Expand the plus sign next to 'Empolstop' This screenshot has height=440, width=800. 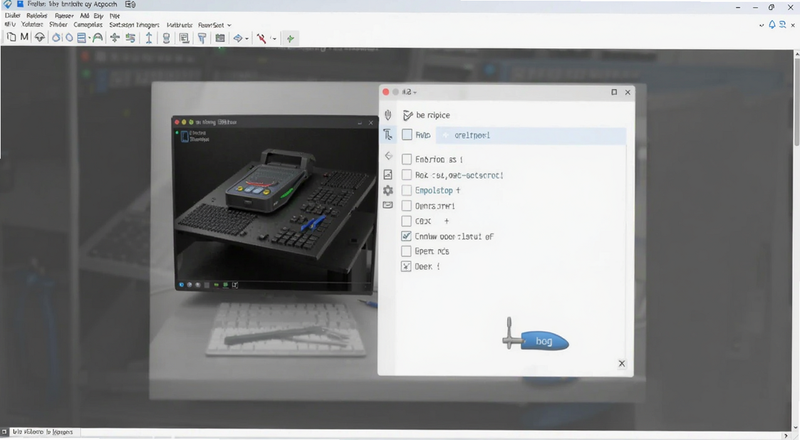pos(458,190)
